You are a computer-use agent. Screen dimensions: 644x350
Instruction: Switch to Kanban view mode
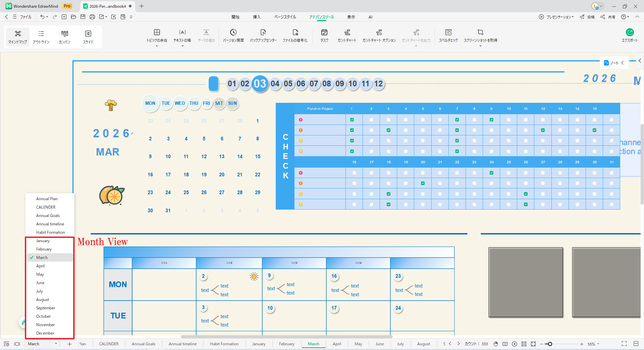coord(64,36)
